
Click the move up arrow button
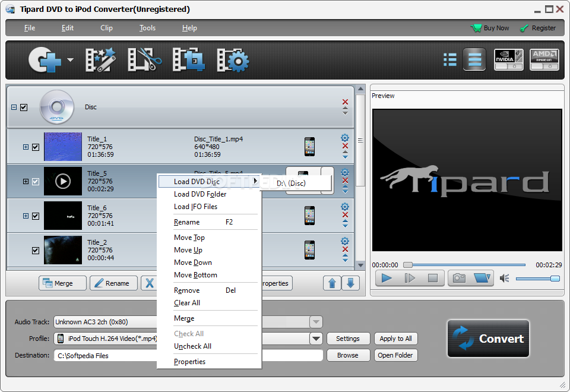coord(332,283)
